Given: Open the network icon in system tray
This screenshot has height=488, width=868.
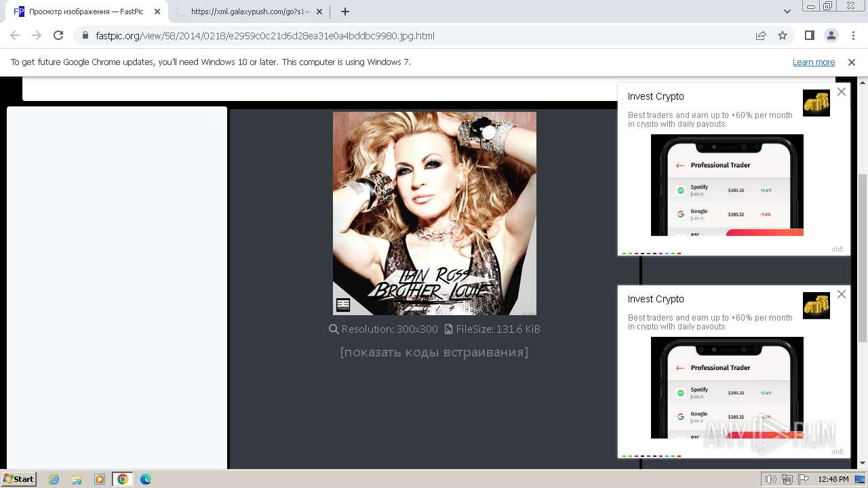Looking at the screenshot, I should pos(787,479).
